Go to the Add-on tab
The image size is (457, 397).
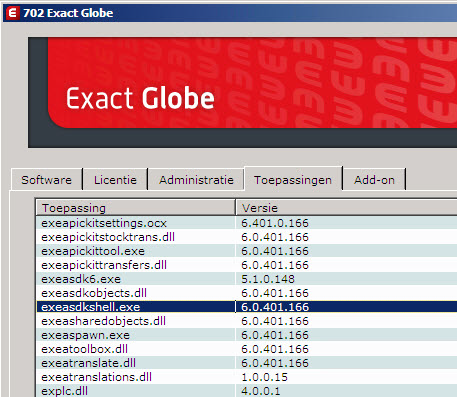[x=374, y=180]
